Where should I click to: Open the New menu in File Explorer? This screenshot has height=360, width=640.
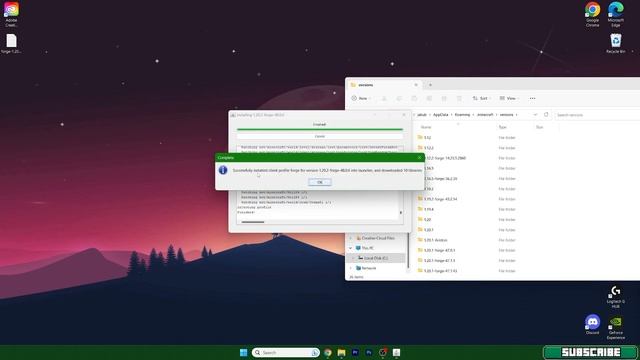click(x=361, y=98)
